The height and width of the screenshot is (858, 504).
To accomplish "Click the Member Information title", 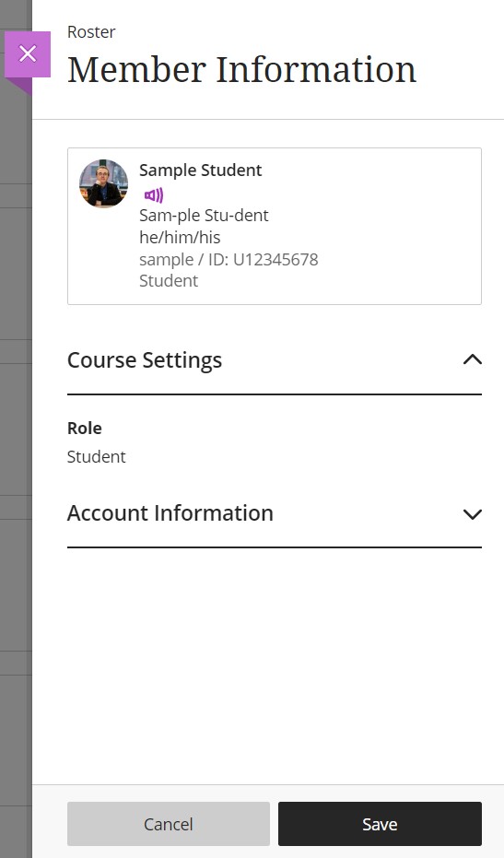I will click(242, 69).
